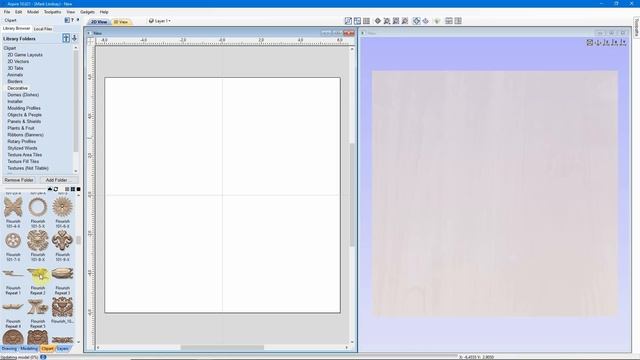Click the clipart thumbnails scrollbar thumb
Screen dimensions: 640x360
[78, 240]
